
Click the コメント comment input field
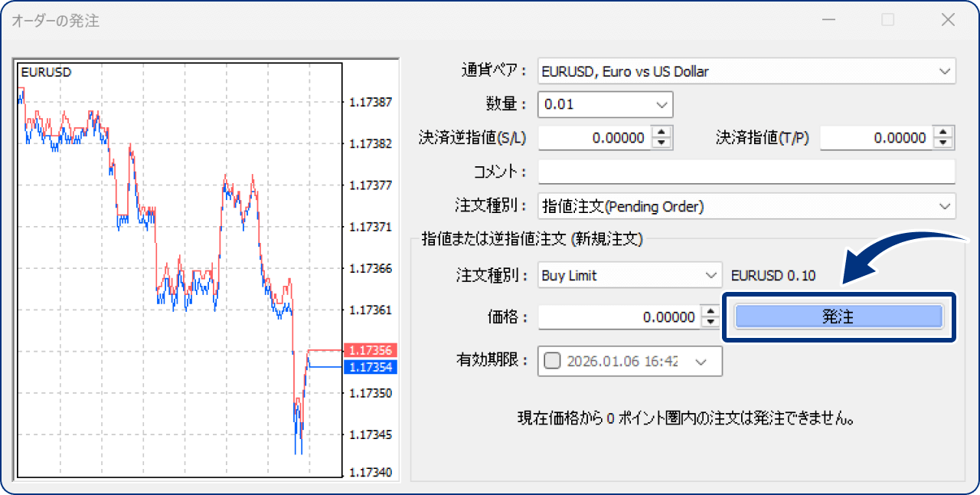(743, 172)
